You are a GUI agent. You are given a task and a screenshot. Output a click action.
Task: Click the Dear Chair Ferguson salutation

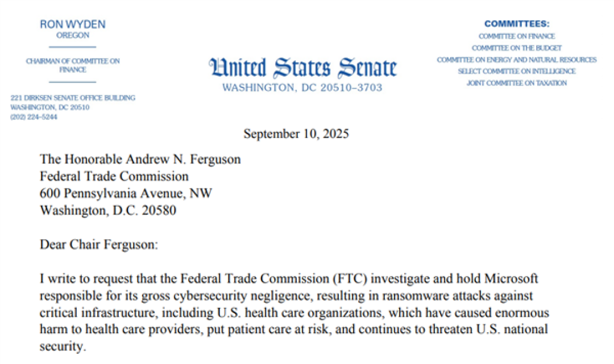[99, 244]
